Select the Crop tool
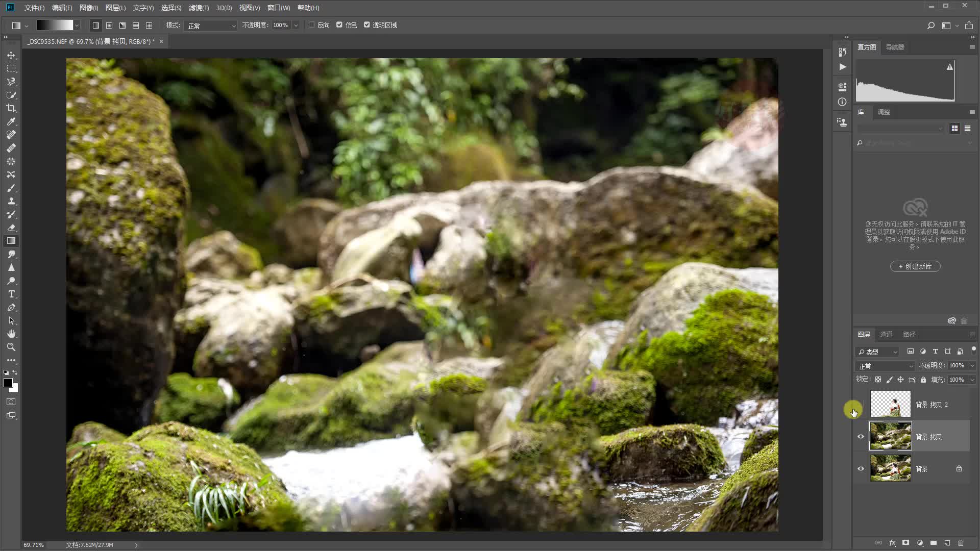This screenshot has width=980, height=551. coord(11,108)
